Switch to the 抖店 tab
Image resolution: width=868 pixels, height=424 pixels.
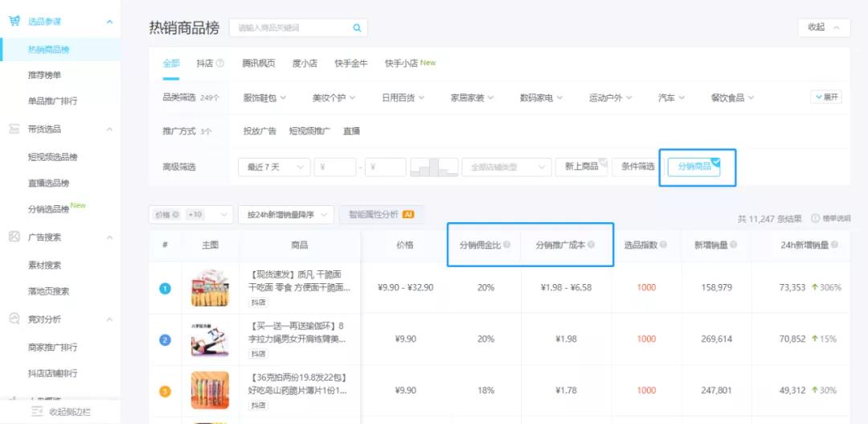(x=205, y=64)
